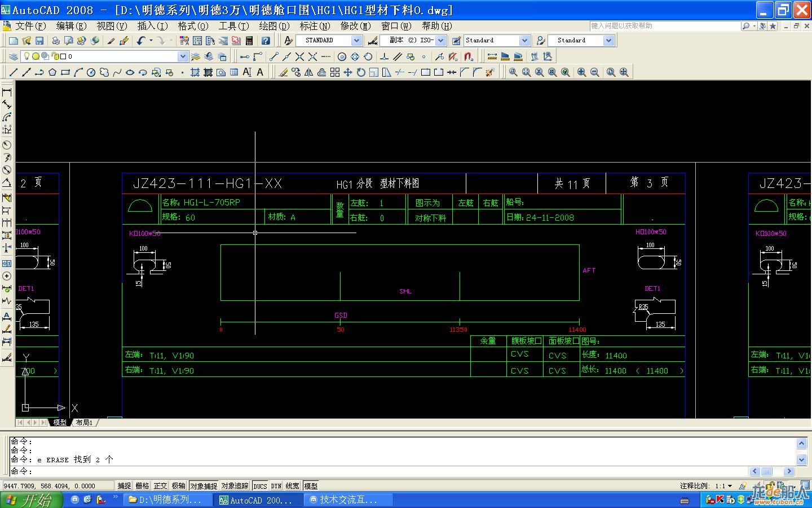The image size is (812, 508).
Task: Open the 编辑(E) menu
Action: (x=71, y=26)
